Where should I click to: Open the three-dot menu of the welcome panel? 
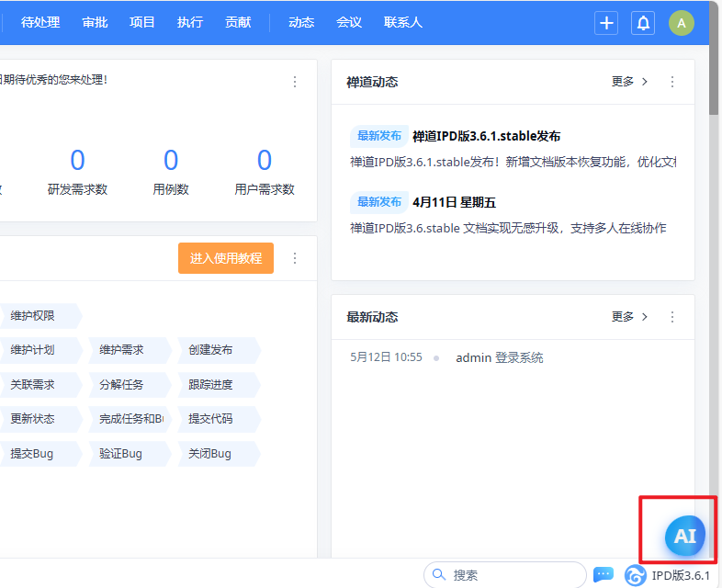coord(295,82)
